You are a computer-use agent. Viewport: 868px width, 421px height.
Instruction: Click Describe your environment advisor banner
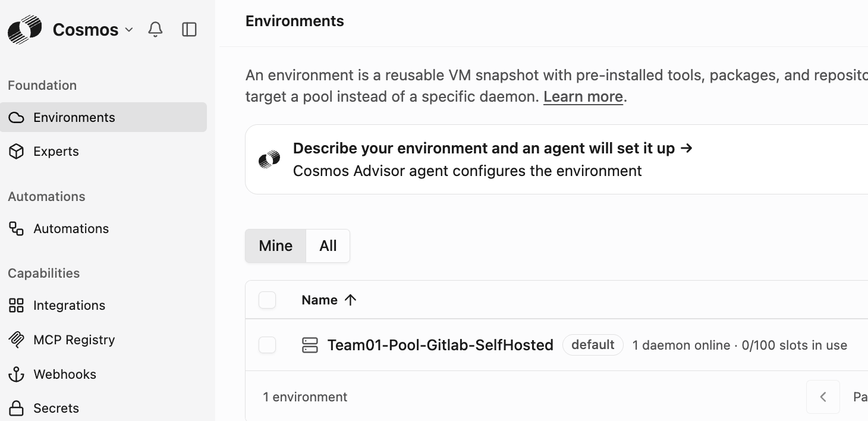click(x=556, y=159)
